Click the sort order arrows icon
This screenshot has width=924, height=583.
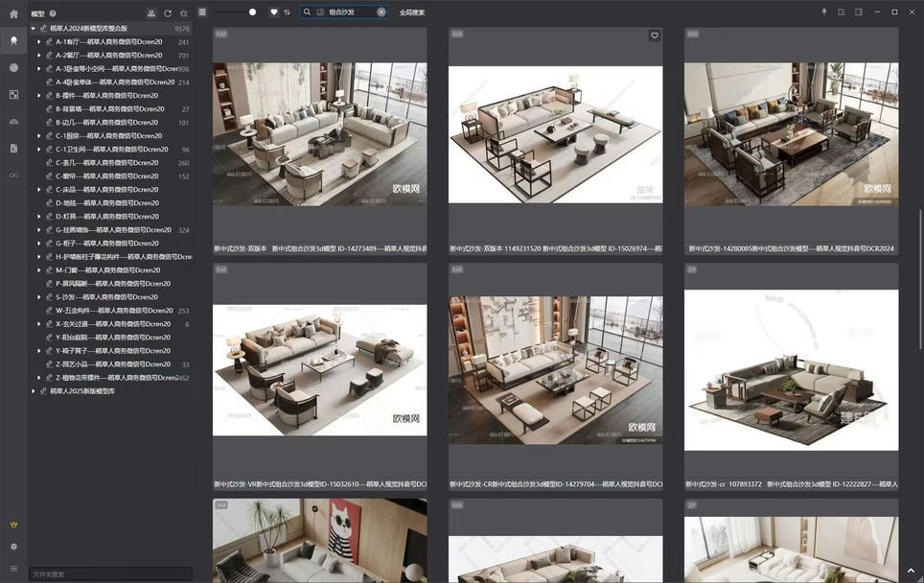287,12
